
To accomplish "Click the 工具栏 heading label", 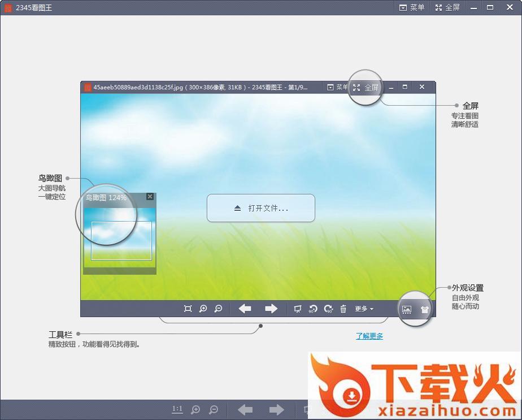I will [x=60, y=335].
